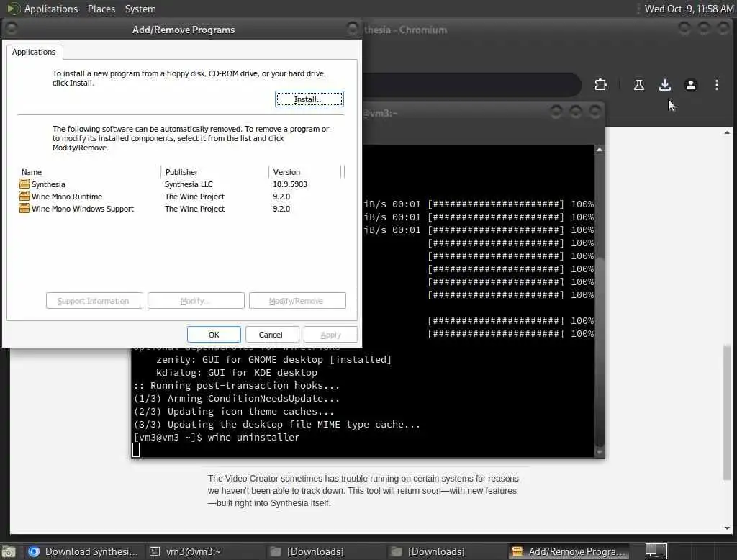Click the Chromium page scrollbar thumb

[x=727, y=412]
